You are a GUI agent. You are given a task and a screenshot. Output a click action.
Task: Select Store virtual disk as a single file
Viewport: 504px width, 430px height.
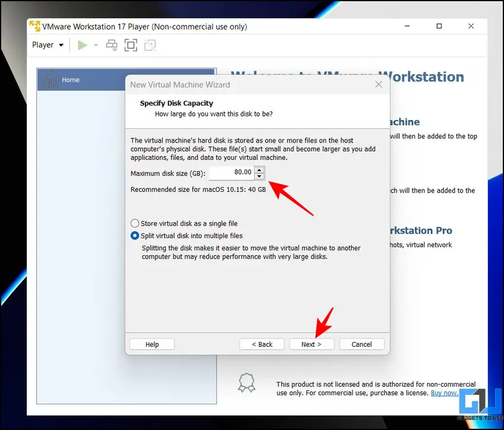click(135, 223)
